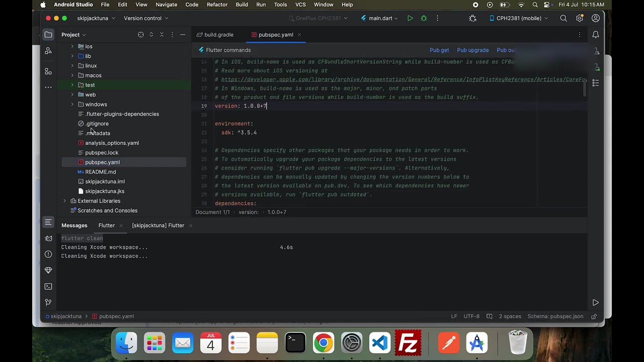Viewport: 644px width, 362px height.
Task: Click the Search Everywhere magnifier icon
Action: point(563,18)
